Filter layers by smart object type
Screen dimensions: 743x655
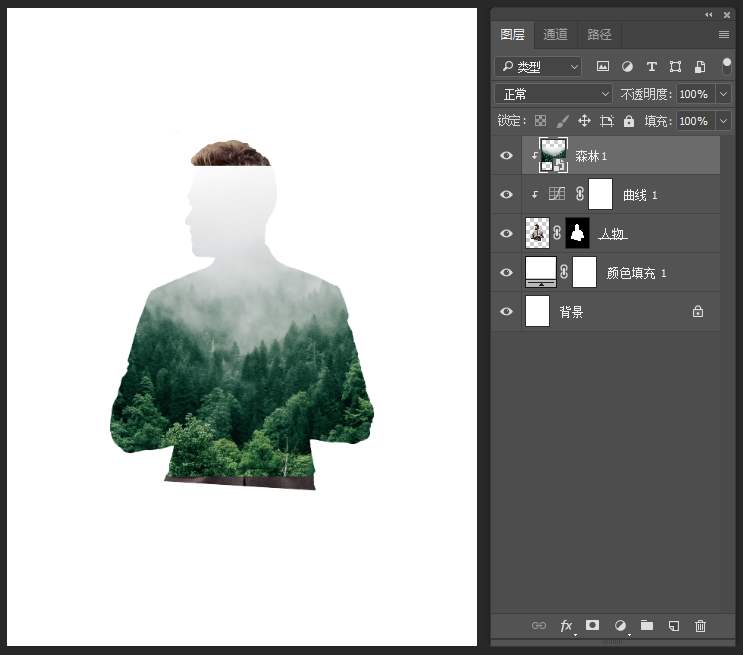point(700,67)
